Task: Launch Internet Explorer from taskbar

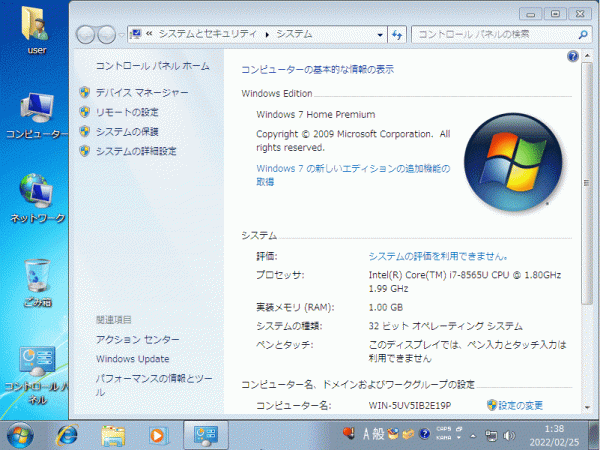Action: [67, 435]
